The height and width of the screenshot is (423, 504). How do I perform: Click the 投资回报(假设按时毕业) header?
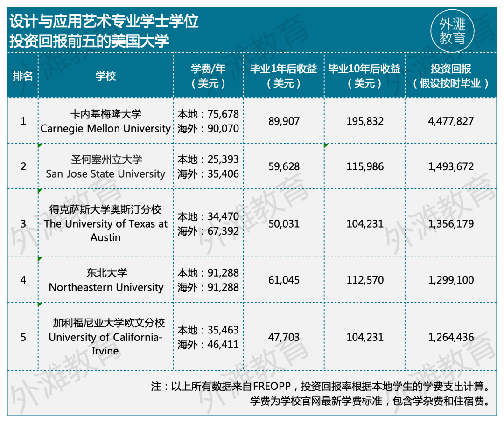[x=451, y=76]
